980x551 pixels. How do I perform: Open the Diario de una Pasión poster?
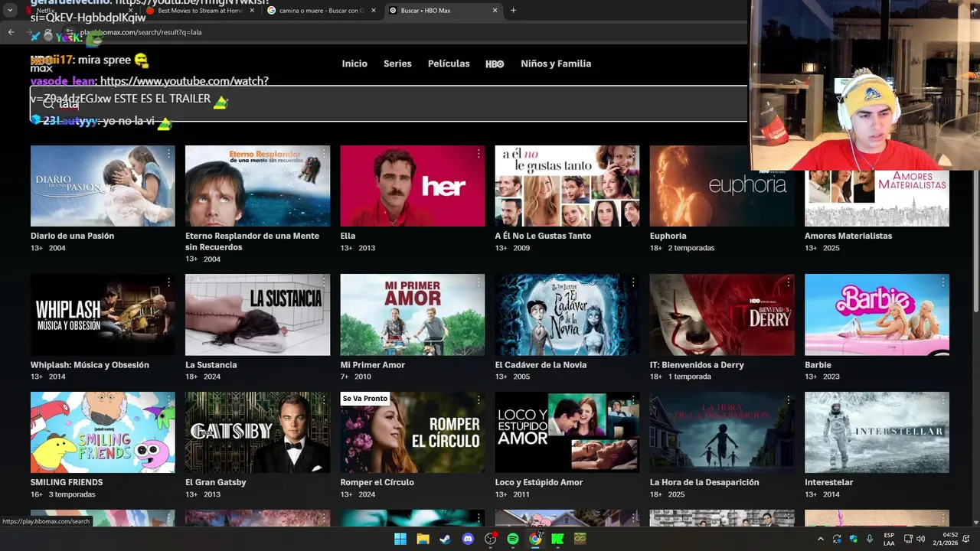103,186
